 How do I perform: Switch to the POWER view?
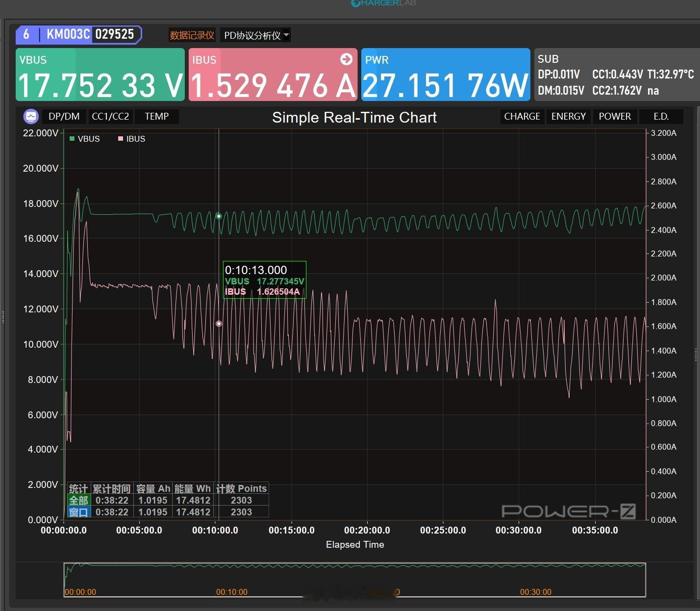click(615, 117)
